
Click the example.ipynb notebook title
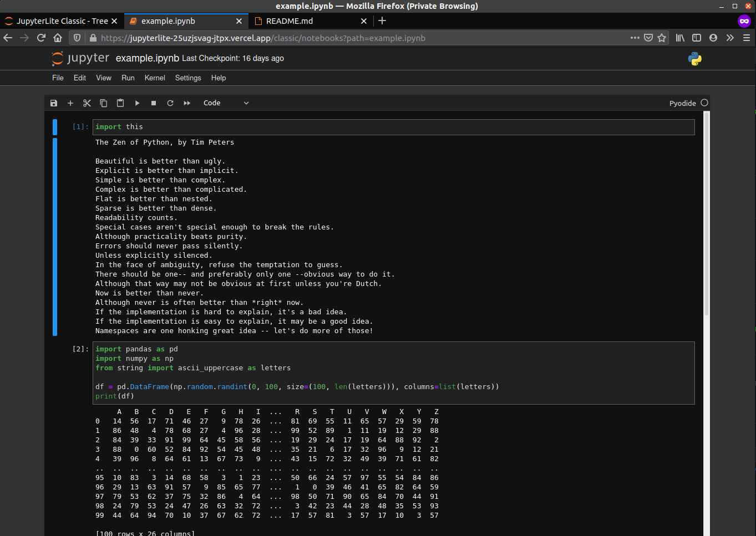point(147,58)
